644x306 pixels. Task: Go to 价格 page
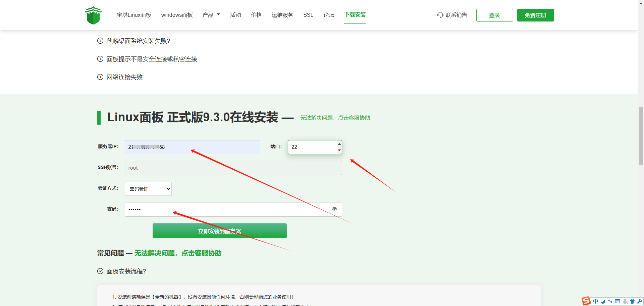click(x=256, y=15)
